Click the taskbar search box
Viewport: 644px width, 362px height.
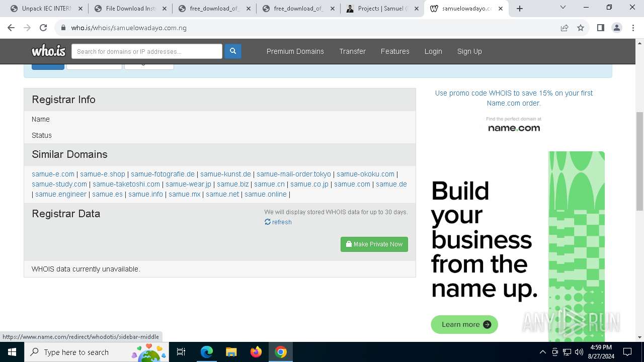coord(97,352)
